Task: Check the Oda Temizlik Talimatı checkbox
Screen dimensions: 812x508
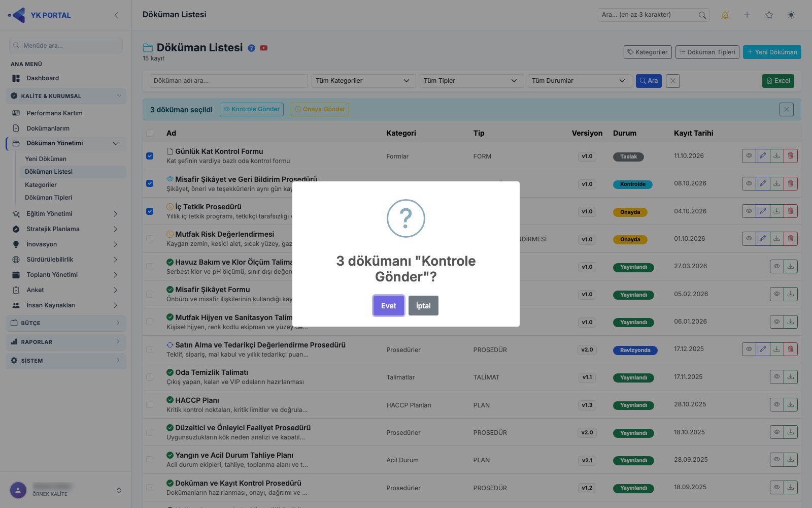Action: [x=150, y=377]
